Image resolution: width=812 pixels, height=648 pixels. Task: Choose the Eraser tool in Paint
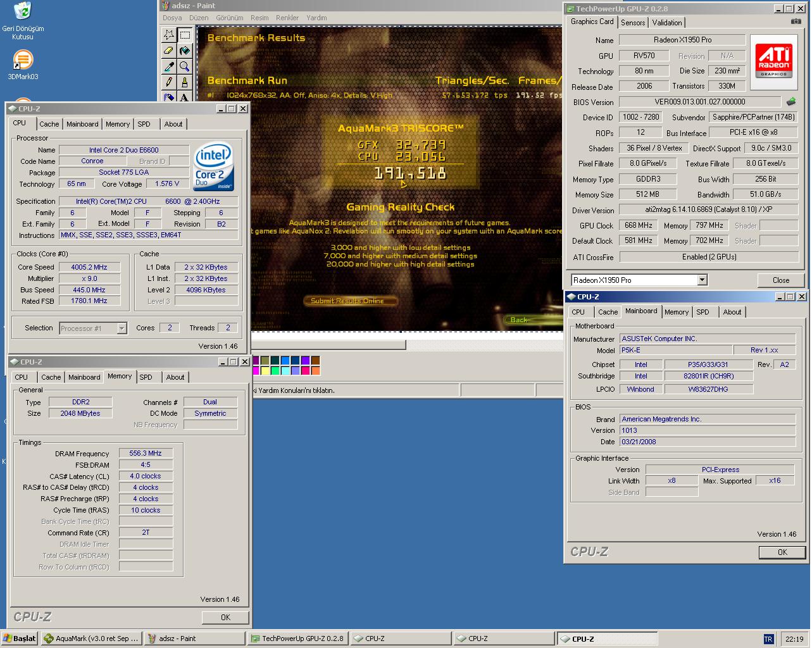point(169,51)
